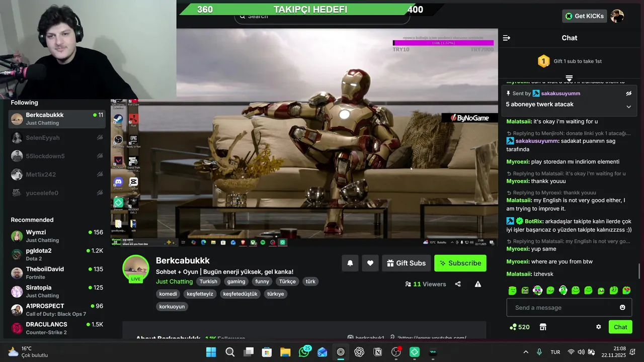Expand the leaderboard arrow below badge

click(x=569, y=78)
